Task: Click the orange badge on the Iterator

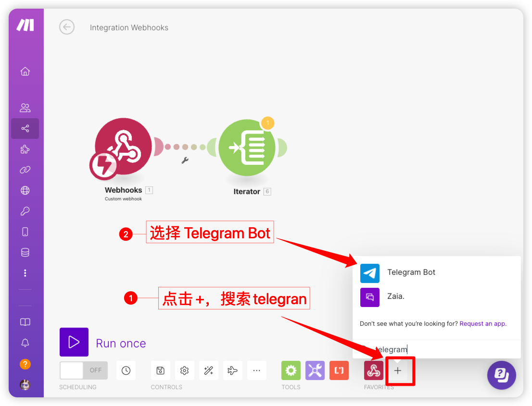Action: 268,123
